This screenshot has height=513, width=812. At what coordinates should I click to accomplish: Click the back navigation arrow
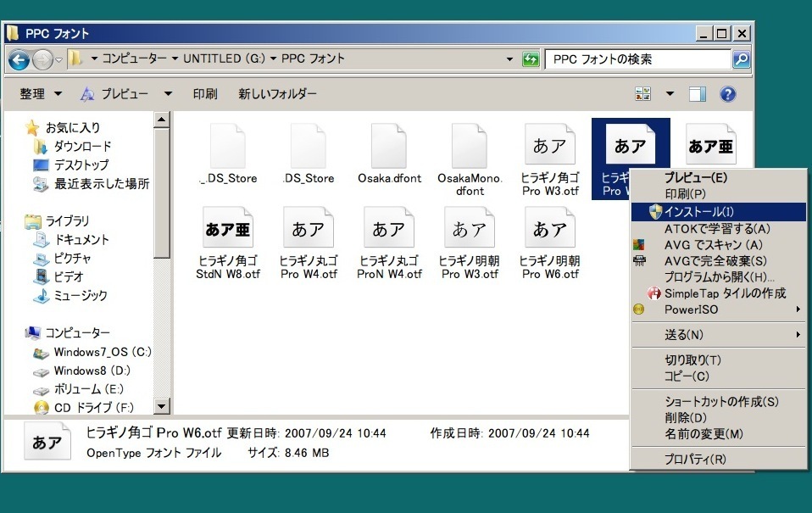tap(19, 59)
